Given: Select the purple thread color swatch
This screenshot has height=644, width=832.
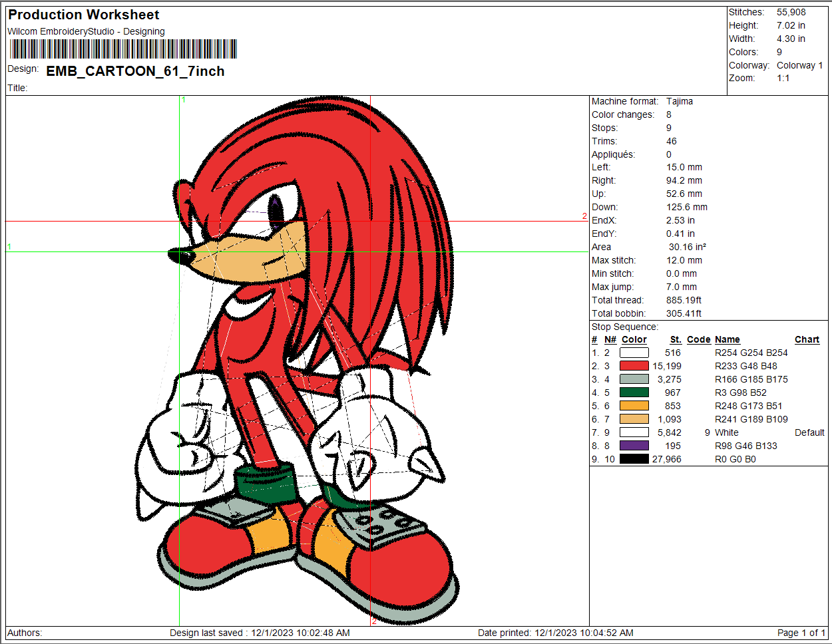Looking at the screenshot, I should tap(634, 446).
